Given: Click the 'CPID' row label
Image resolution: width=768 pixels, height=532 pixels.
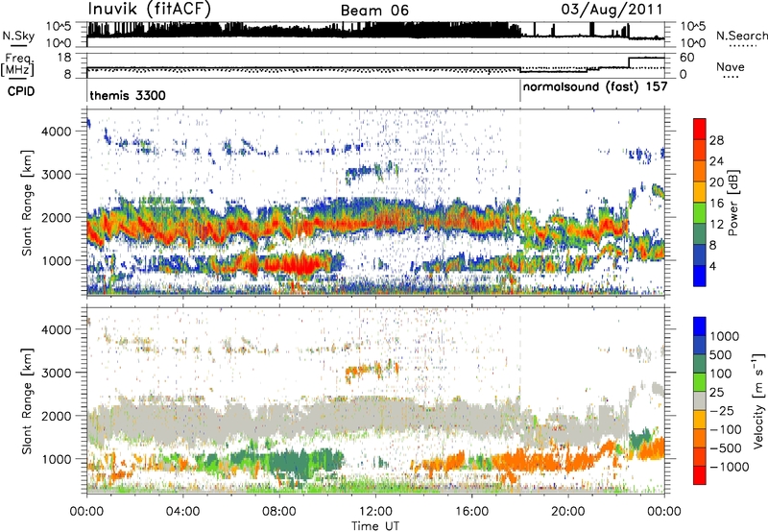Looking at the screenshot, I should point(21,91).
